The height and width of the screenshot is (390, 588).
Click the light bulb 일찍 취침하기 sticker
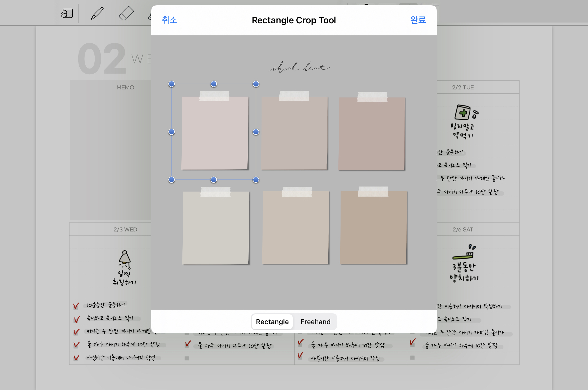tap(125, 267)
